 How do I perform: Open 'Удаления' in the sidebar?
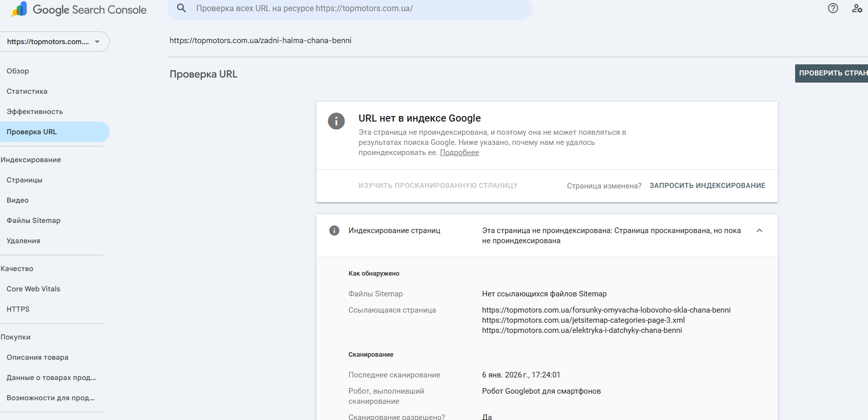[23, 241]
